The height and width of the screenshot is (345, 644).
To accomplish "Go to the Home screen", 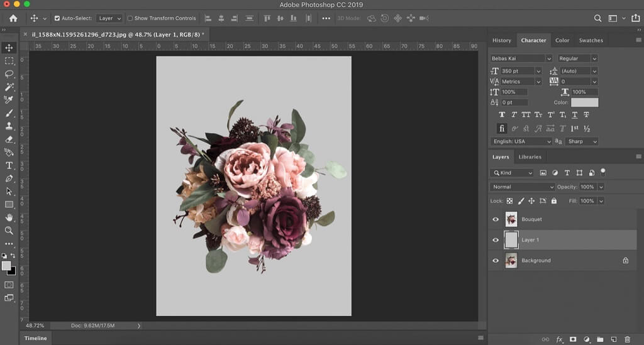I will click(x=13, y=18).
